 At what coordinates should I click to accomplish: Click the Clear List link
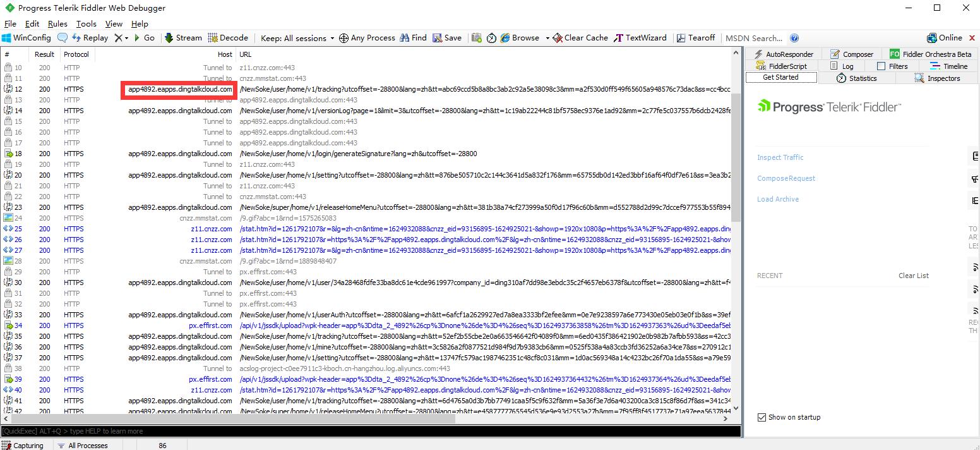[x=913, y=276]
